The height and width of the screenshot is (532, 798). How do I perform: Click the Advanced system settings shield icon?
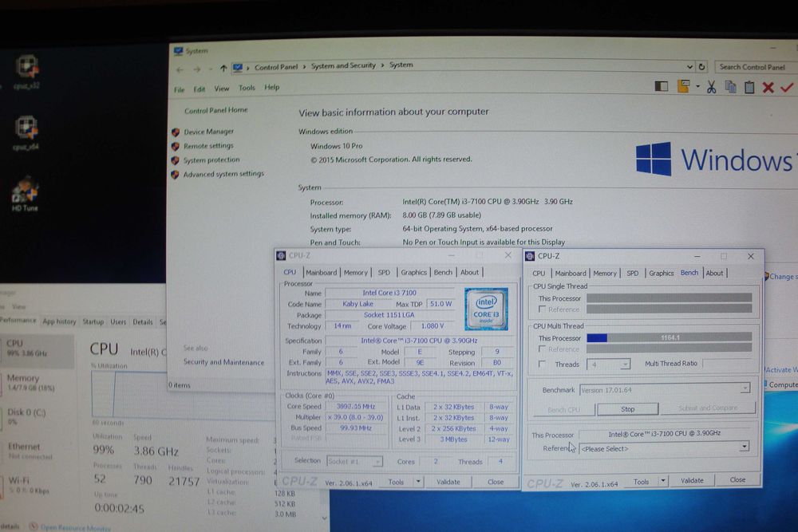175,175
